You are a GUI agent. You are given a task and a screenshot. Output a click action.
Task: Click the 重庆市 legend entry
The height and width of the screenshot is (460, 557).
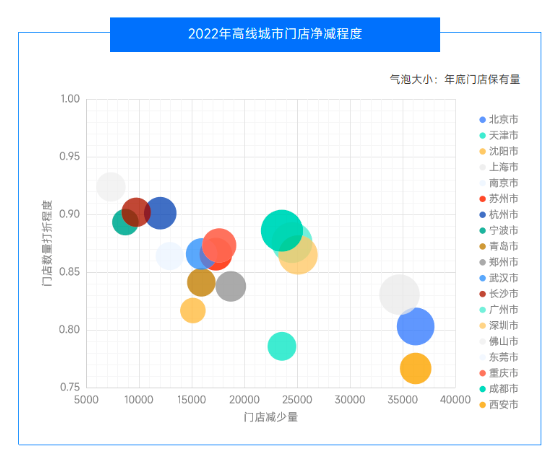(499, 373)
